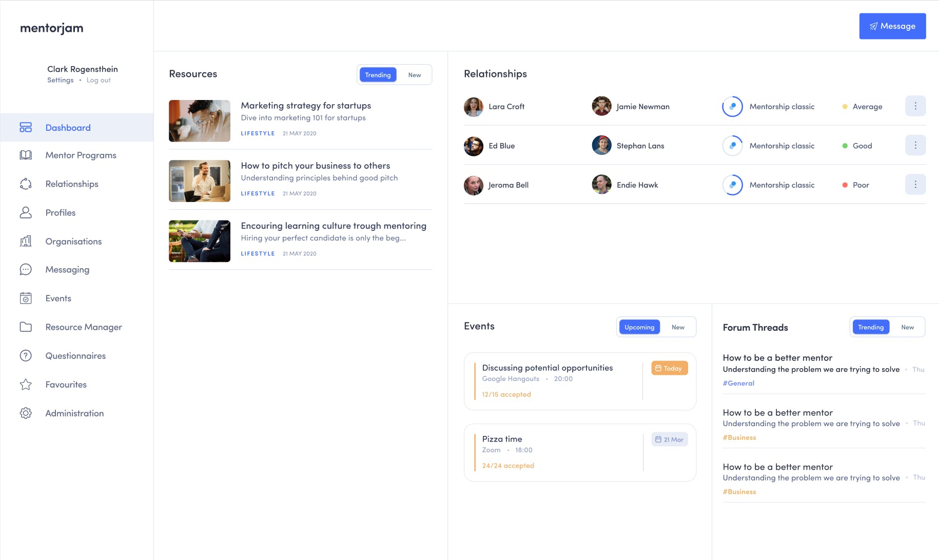Switch Resources list to New
The height and width of the screenshot is (560, 939).
coord(415,75)
